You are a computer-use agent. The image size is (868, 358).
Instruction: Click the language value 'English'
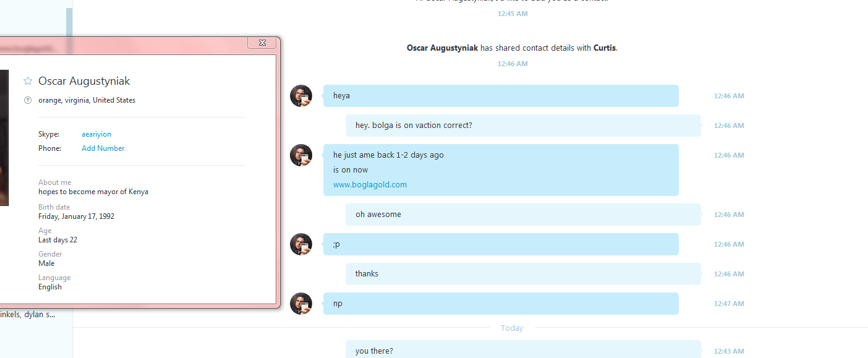pos(50,287)
